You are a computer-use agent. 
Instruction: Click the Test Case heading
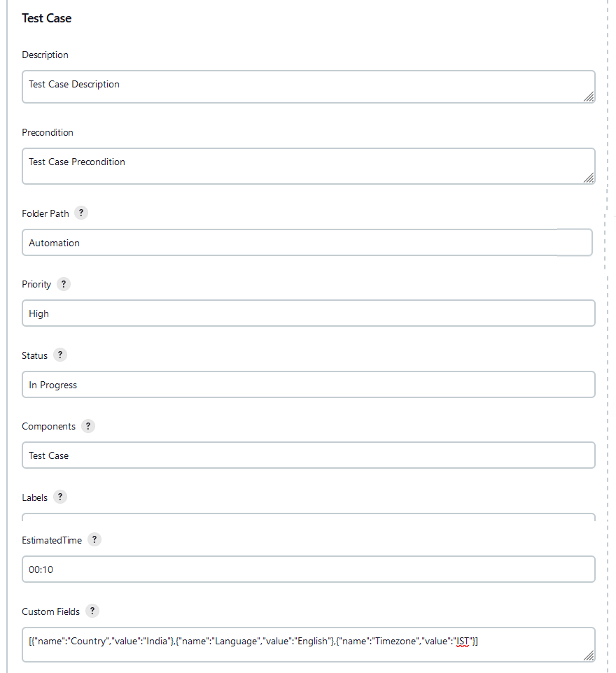(x=46, y=18)
